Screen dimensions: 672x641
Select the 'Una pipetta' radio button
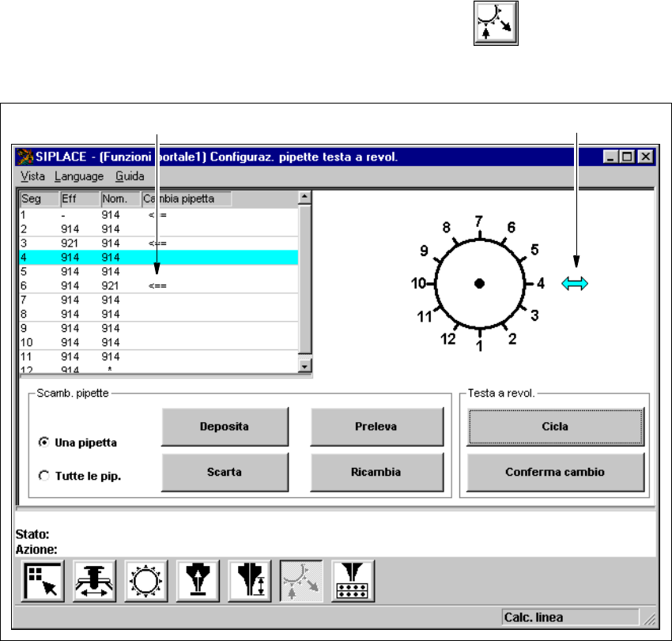(x=43, y=443)
